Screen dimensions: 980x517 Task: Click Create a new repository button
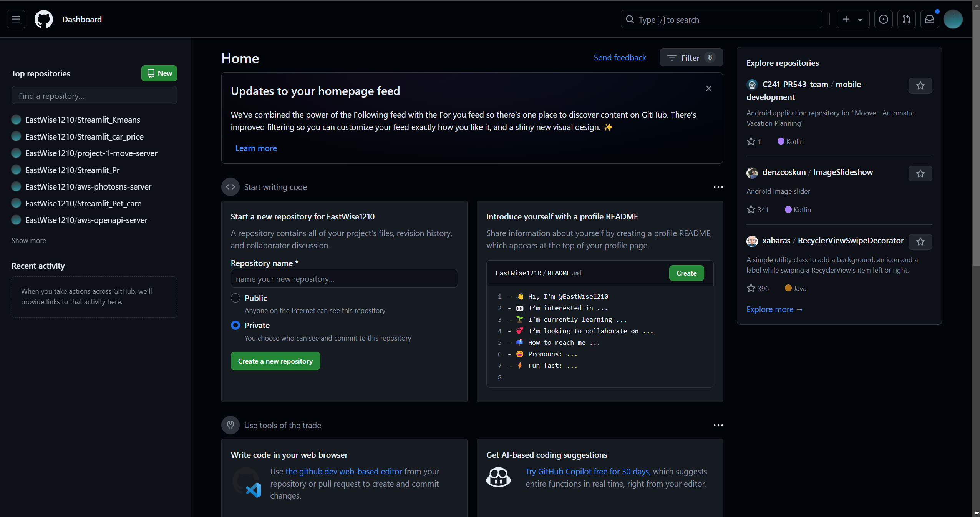pos(275,361)
